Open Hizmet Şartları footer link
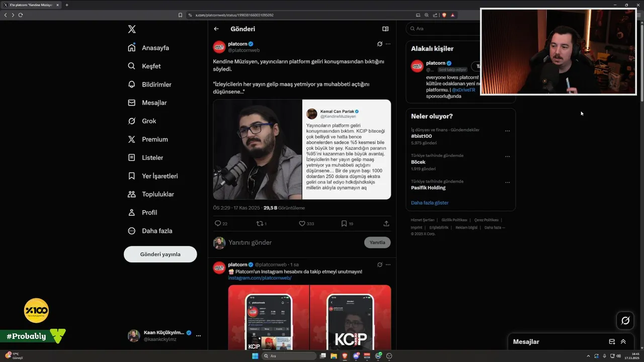Screen dimensions: 644x362 (x=423, y=220)
